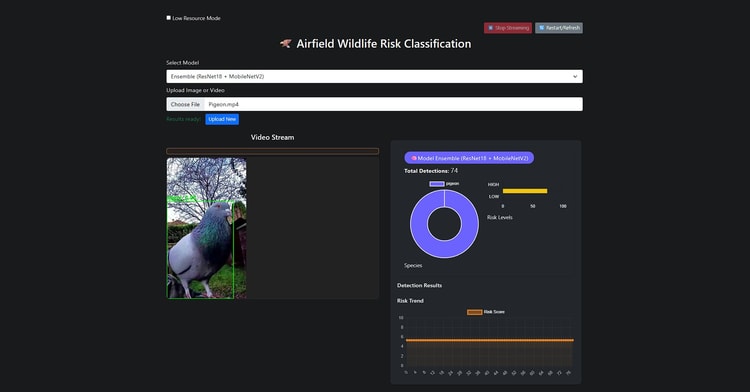
Task: Click the 'Total Detections: 74' text
Action: point(431,171)
